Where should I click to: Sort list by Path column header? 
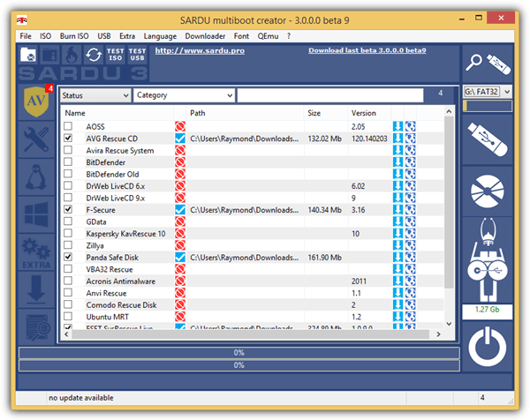point(245,113)
